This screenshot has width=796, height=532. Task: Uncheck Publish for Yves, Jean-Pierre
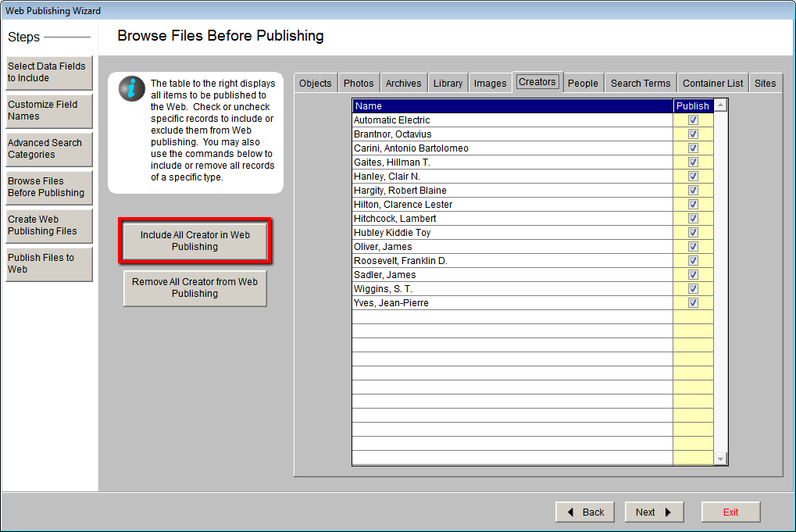692,302
